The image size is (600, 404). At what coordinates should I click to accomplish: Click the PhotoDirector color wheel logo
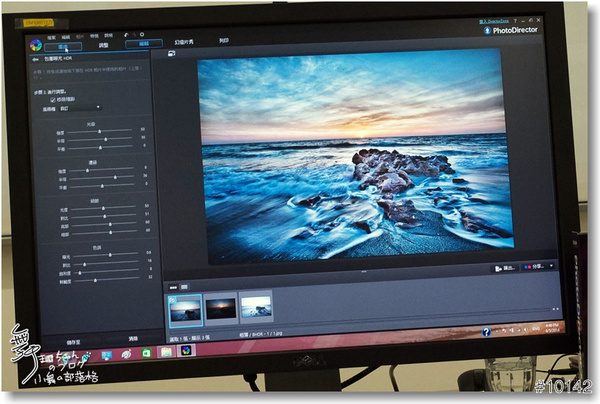tap(36, 45)
